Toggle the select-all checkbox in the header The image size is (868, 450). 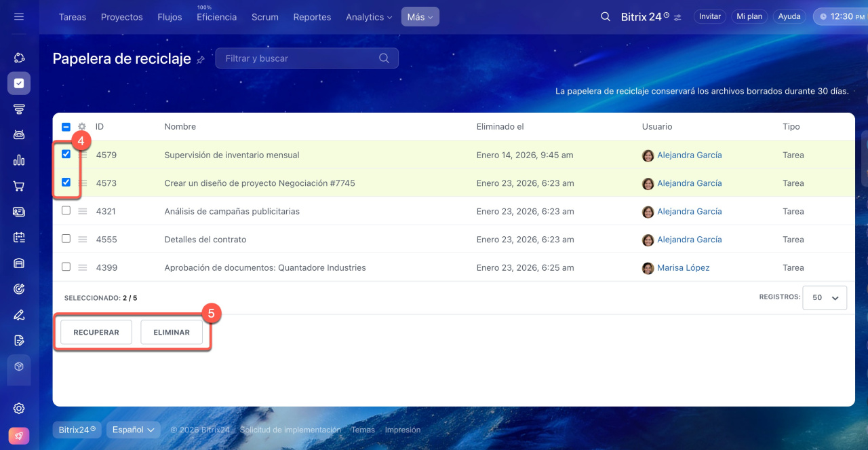pos(66,127)
